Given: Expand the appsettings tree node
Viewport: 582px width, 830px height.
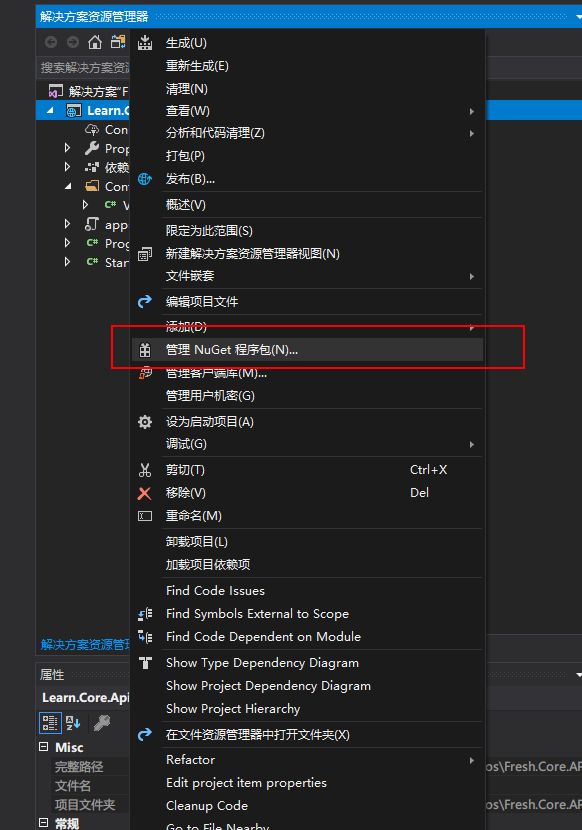Looking at the screenshot, I should coord(67,224).
